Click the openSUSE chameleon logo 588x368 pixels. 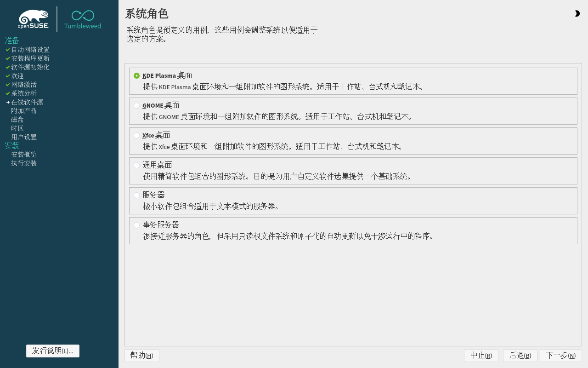33,19
